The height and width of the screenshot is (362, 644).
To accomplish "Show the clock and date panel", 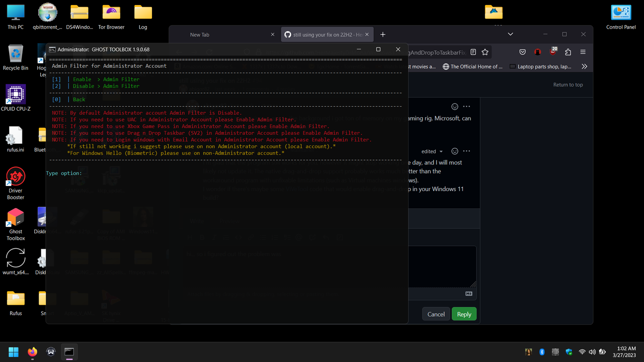I will point(624,352).
